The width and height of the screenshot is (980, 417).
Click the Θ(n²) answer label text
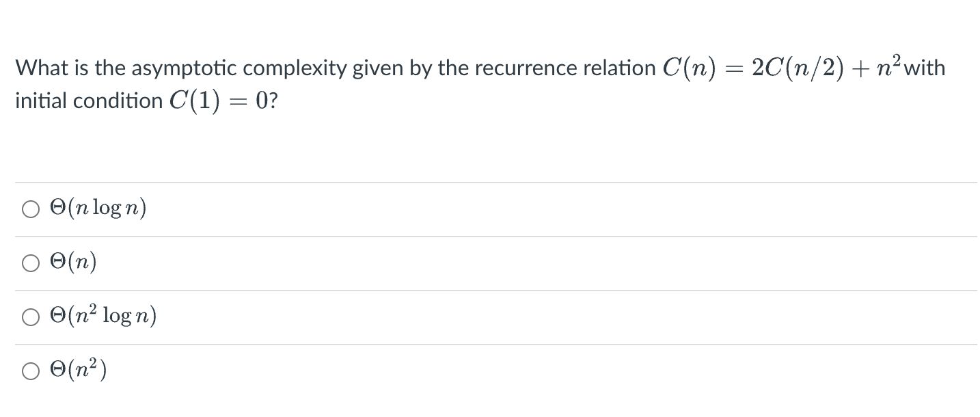tap(78, 370)
